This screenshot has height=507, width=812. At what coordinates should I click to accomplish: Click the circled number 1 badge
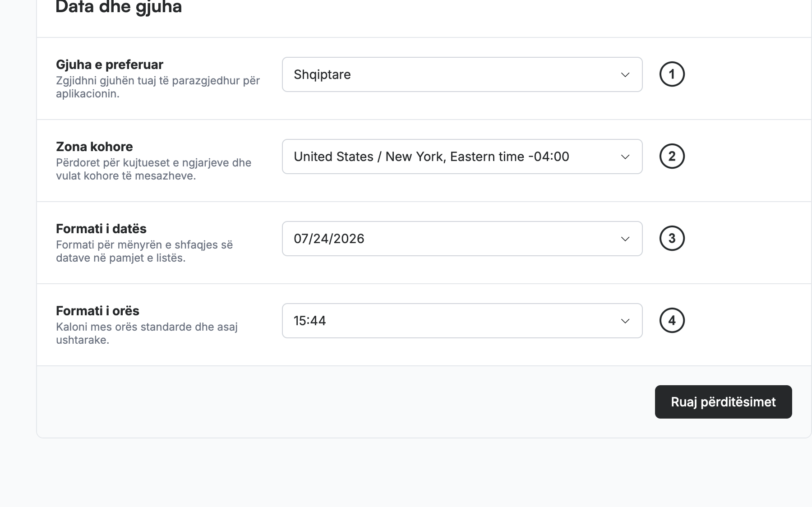click(x=672, y=74)
